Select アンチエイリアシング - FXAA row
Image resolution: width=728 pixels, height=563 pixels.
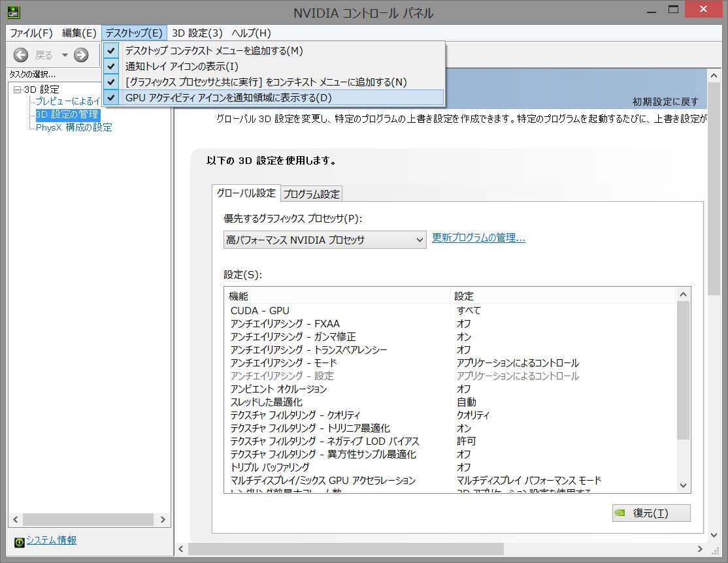pyautogui.click(x=450, y=323)
